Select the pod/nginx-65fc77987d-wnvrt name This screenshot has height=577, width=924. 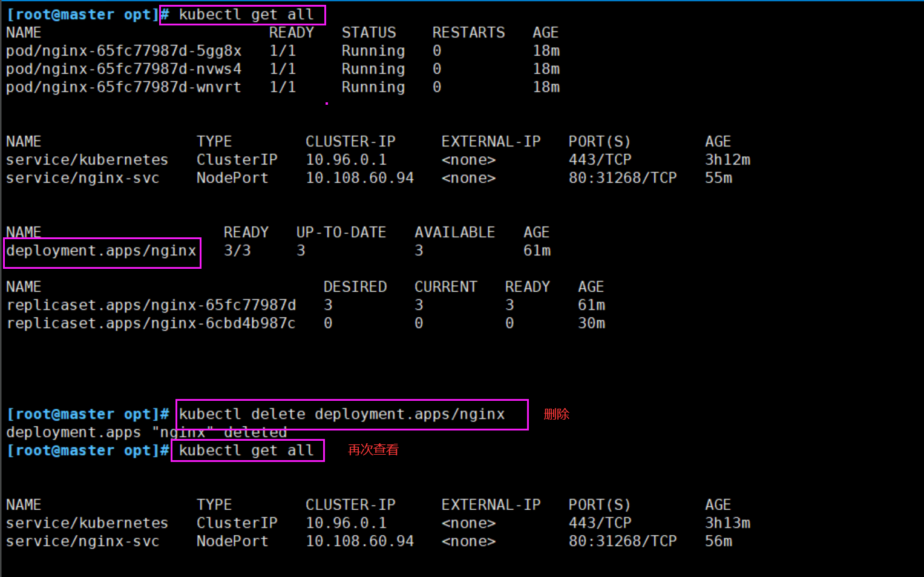coord(123,87)
